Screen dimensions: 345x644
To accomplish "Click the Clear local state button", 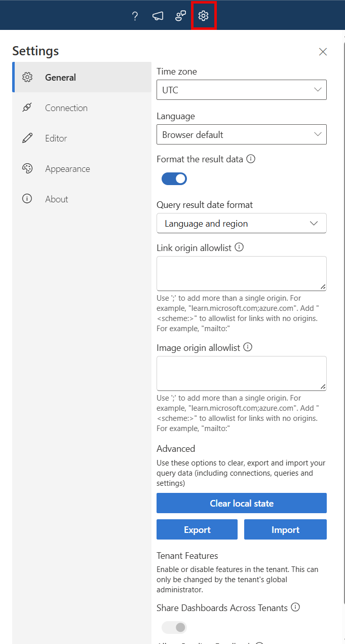I will coord(241,503).
